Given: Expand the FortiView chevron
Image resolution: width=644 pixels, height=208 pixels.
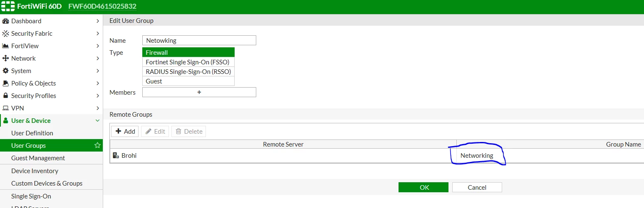Looking at the screenshot, I should coord(98,46).
